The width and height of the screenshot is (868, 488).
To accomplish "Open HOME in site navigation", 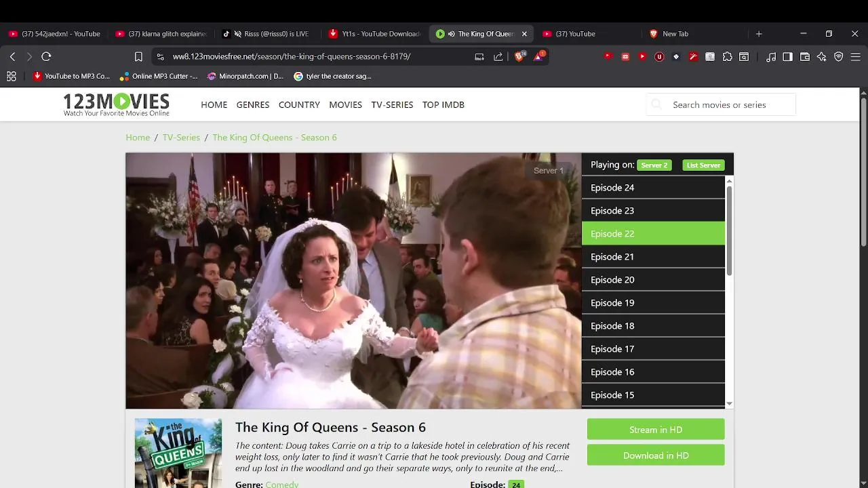I will [x=214, y=105].
